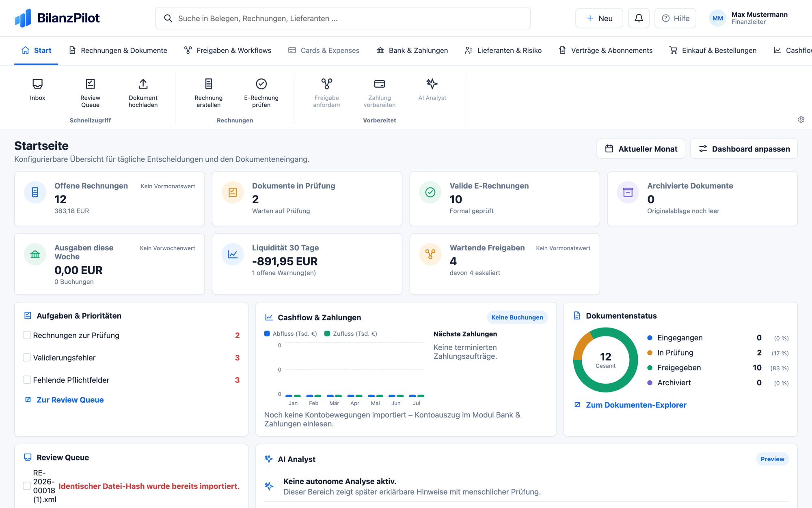Click the MM user avatar

pos(717,18)
